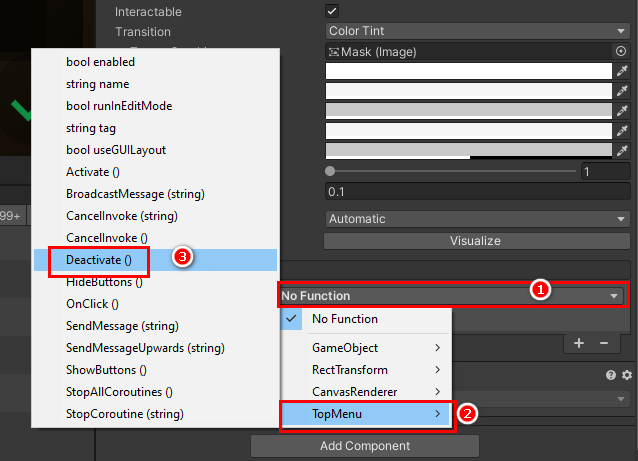Click the plus icon to add event
Viewport: 638px width, 461px height.
pyautogui.click(x=579, y=343)
